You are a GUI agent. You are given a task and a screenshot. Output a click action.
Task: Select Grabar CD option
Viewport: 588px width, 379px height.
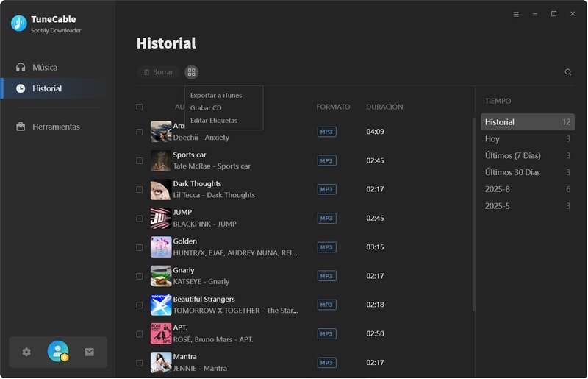(x=206, y=107)
